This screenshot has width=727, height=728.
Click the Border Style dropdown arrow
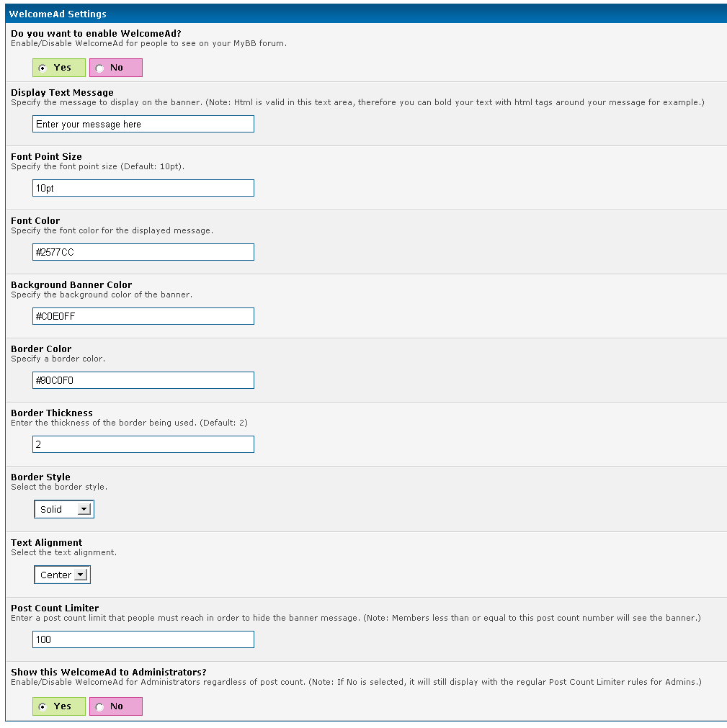[x=84, y=510]
